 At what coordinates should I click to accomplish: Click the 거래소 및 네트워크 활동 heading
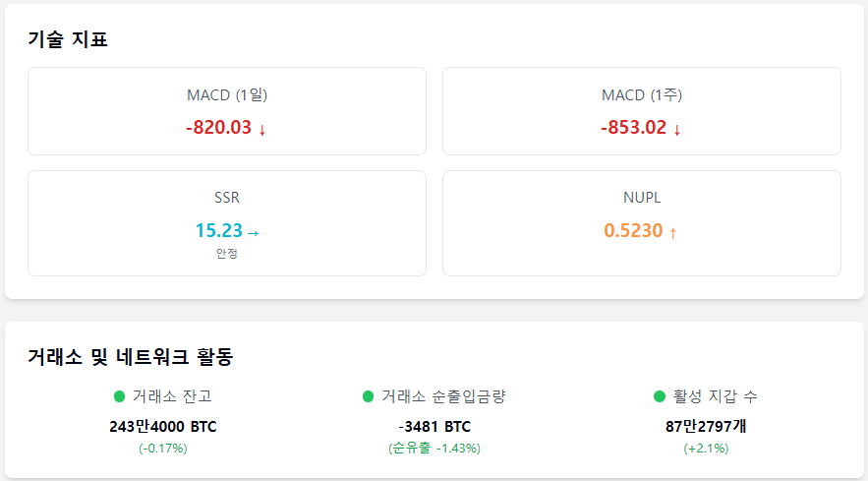click(x=131, y=357)
